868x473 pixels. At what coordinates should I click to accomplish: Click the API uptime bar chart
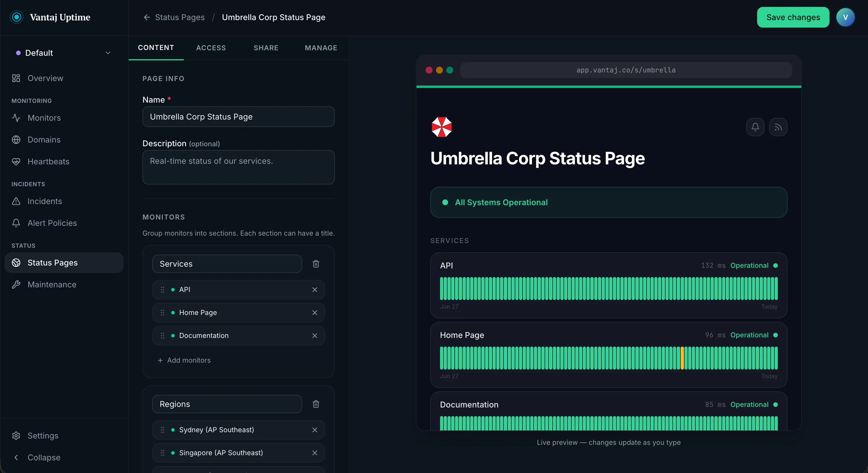609,289
